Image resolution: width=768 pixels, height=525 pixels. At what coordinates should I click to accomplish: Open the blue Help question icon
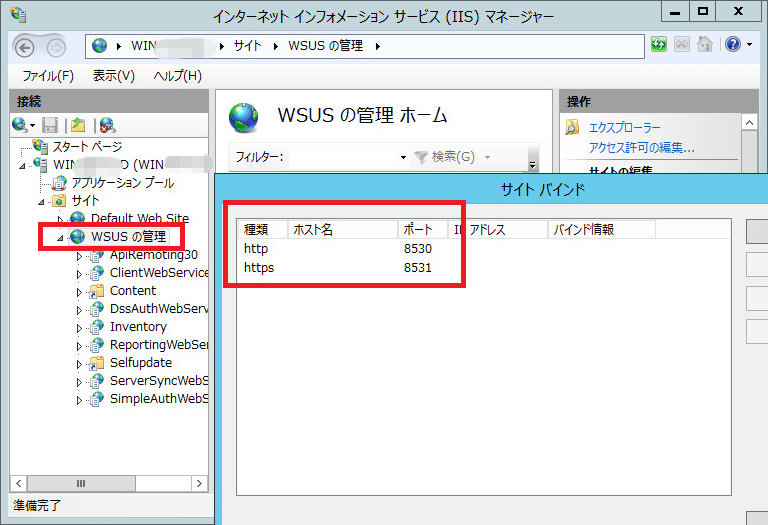733,45
